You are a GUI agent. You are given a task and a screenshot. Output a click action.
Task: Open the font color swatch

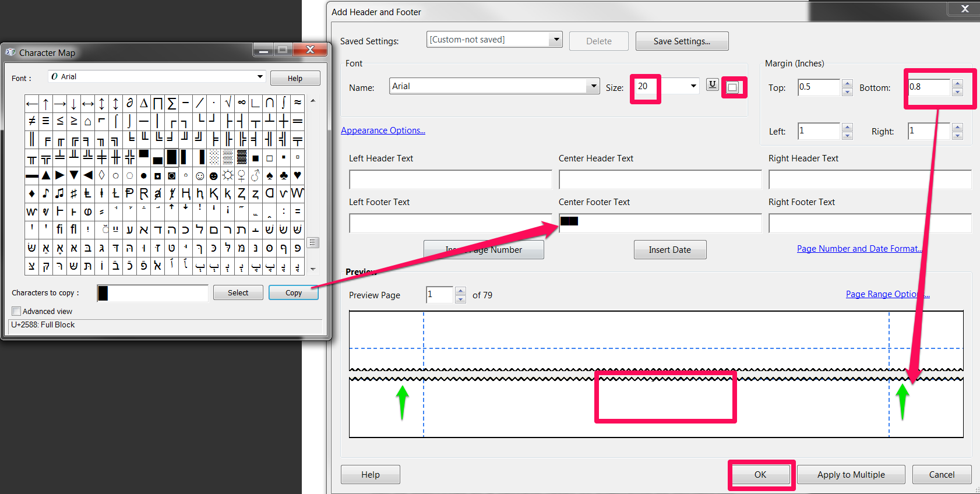(733, 87)
